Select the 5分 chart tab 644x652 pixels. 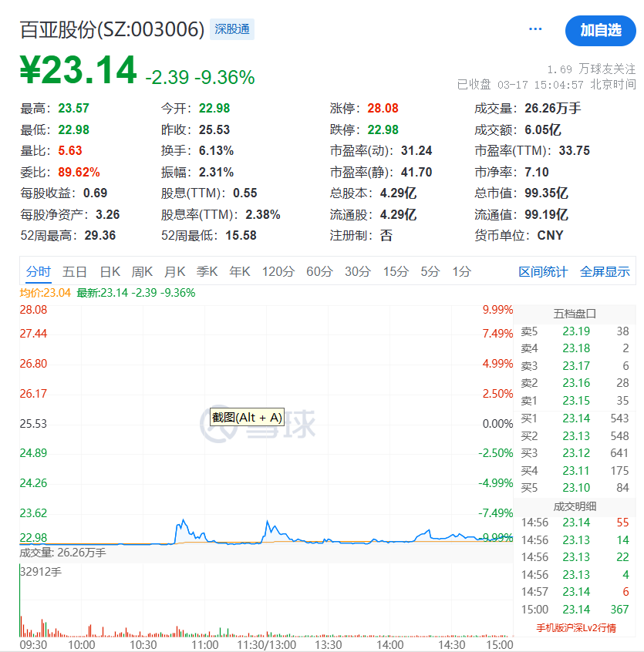(430, 271)
